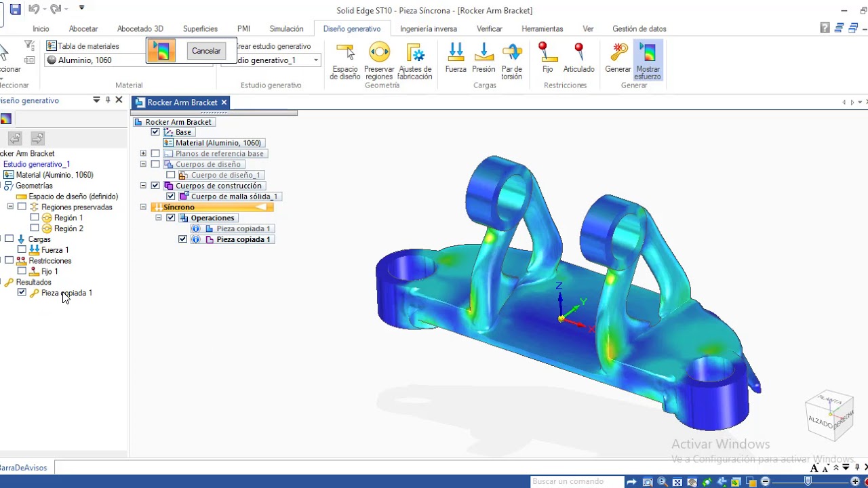Image resolution: width=868 pixels, height=488 pixels.
Task: Toggle the Operaciones checkbox
Action: (x=171, y=218)
